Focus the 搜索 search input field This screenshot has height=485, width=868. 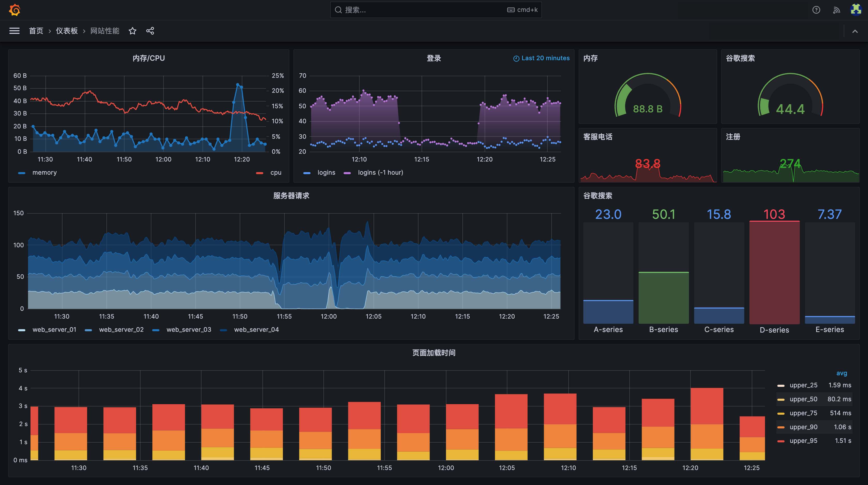coord(421,10)
